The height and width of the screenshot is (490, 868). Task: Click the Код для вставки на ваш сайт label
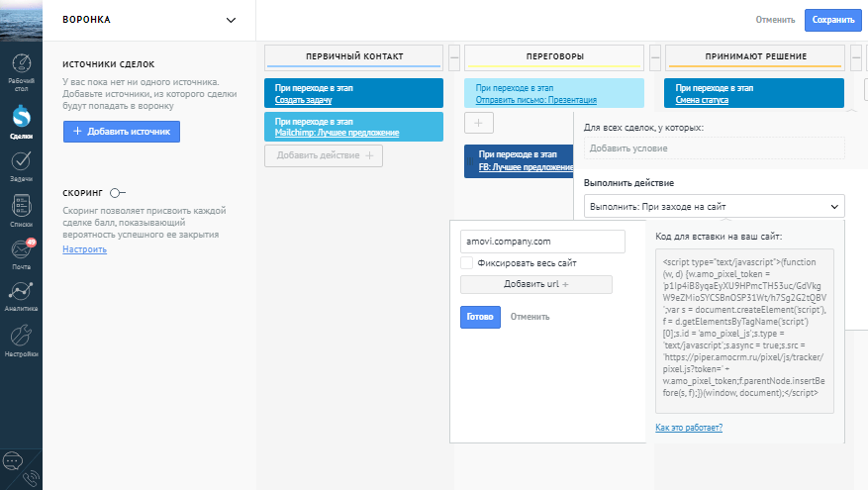pos(719,237)
